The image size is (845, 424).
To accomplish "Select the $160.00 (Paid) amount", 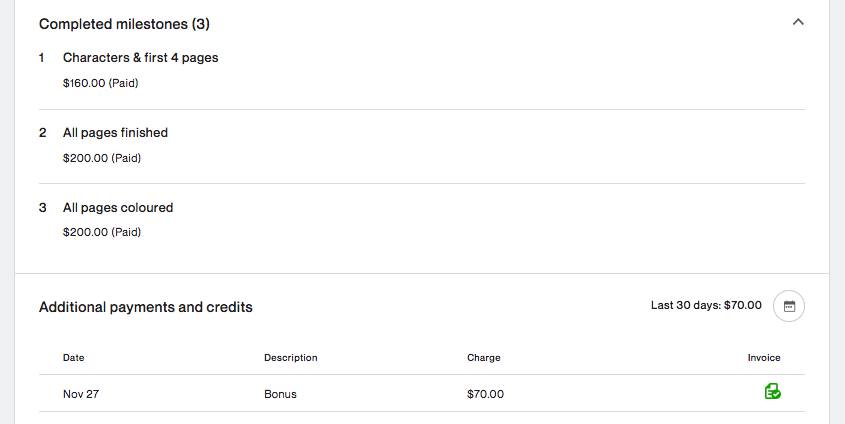I will (x=101, y=83).
